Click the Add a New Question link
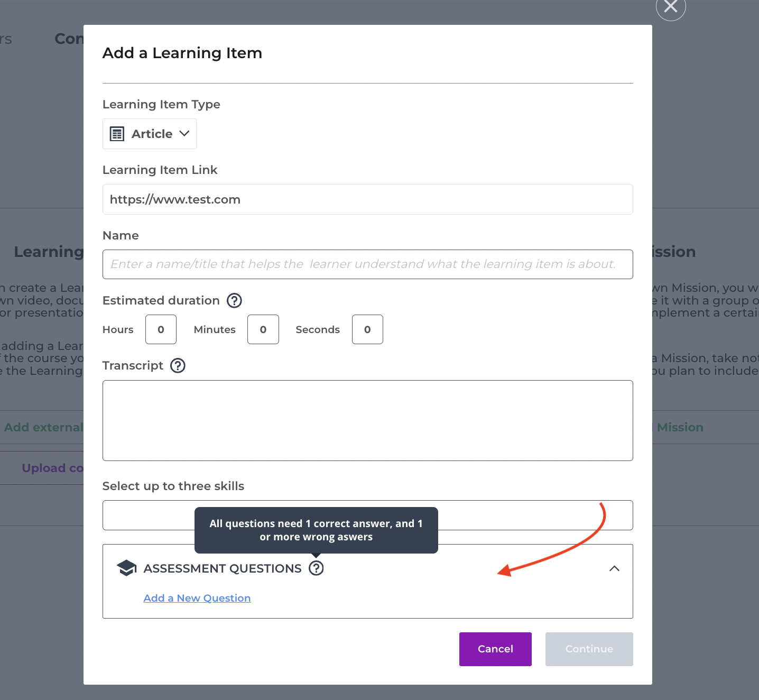Image resolution: width=759 pixels, height=700 pixels. tap(197, 598)
